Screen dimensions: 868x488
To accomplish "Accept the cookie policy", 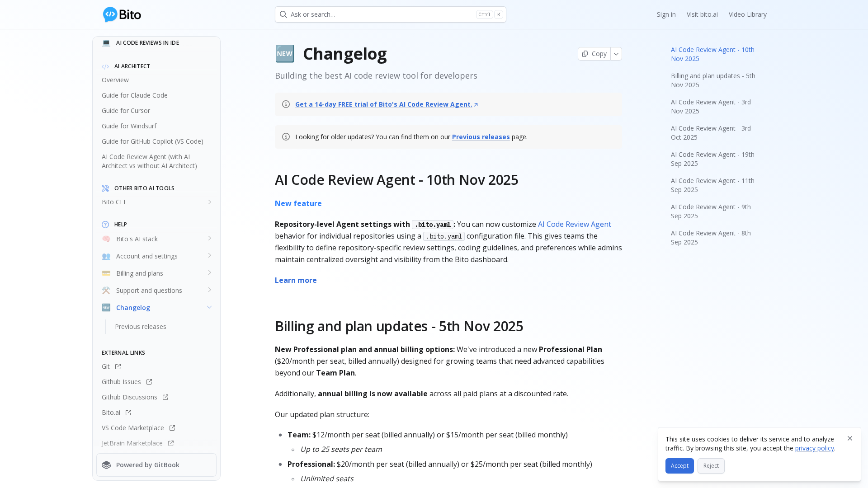I will (x=679, y=466).
